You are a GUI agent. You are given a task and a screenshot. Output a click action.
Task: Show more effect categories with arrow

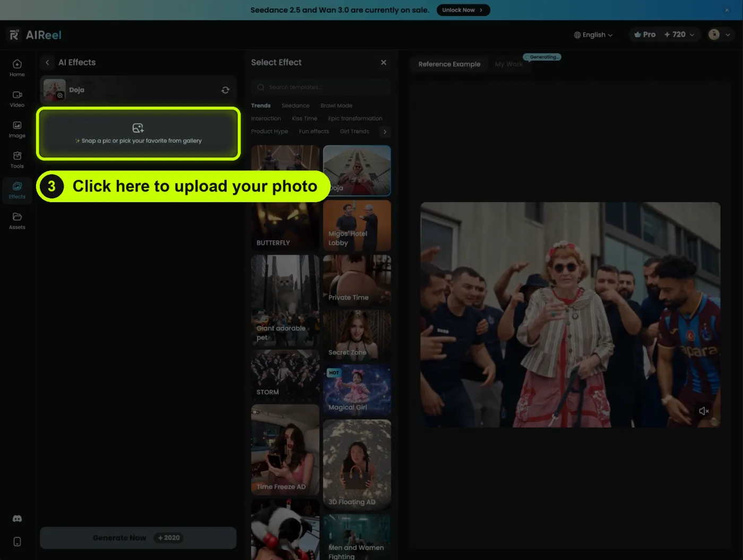(x=385, y=132)
